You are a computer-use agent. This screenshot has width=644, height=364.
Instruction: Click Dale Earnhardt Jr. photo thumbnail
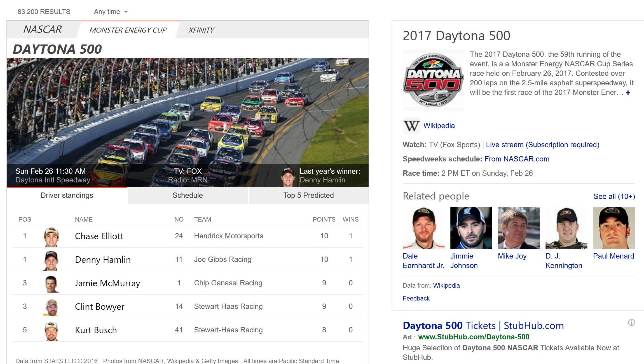click(423, 228)
